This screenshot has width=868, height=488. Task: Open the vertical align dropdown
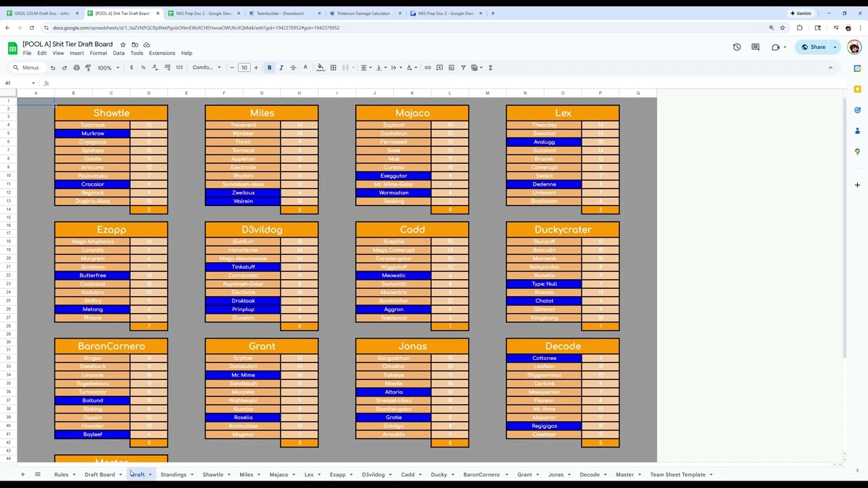tap(380, 68)
